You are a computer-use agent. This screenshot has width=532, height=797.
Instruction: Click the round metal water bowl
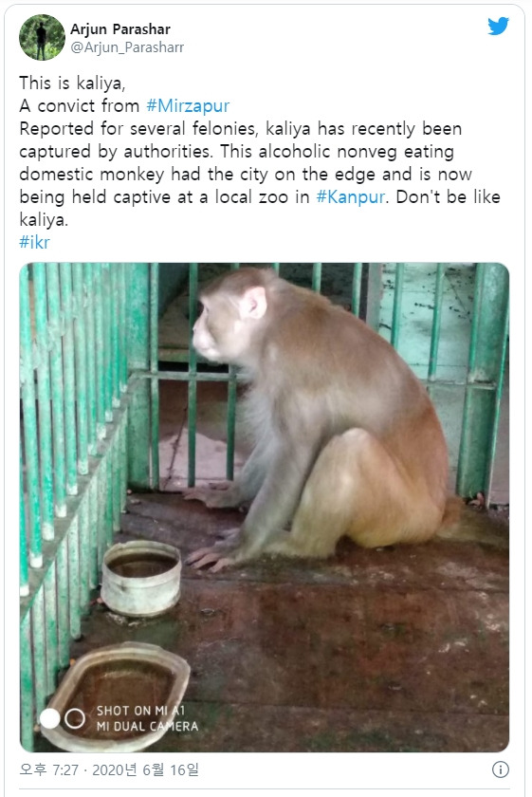(x=141, y=578)
